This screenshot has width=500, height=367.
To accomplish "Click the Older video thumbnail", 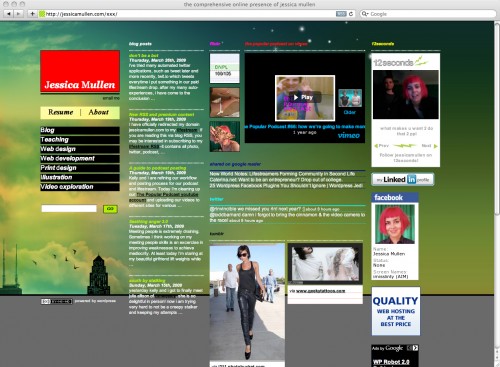I will [350, 98].
